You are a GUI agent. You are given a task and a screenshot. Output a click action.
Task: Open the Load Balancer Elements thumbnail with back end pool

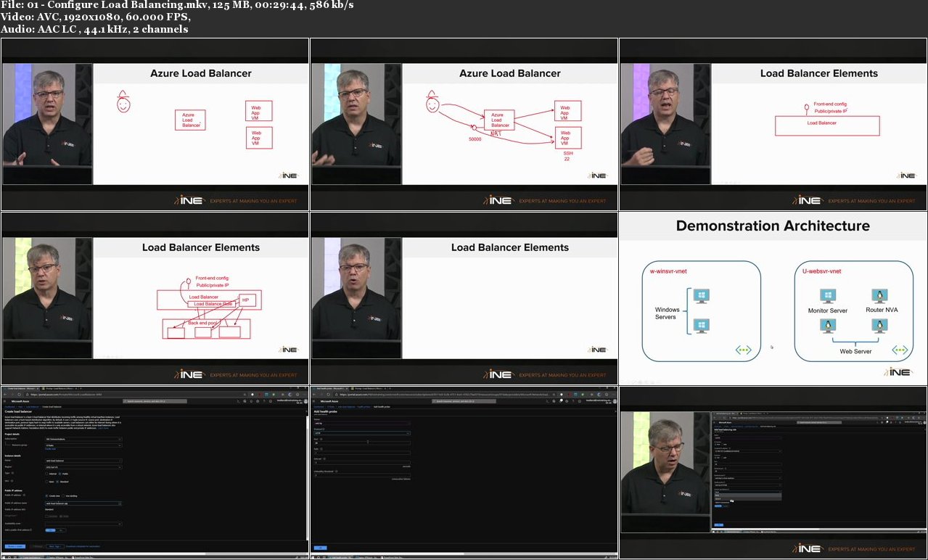(x=155, y=298)
